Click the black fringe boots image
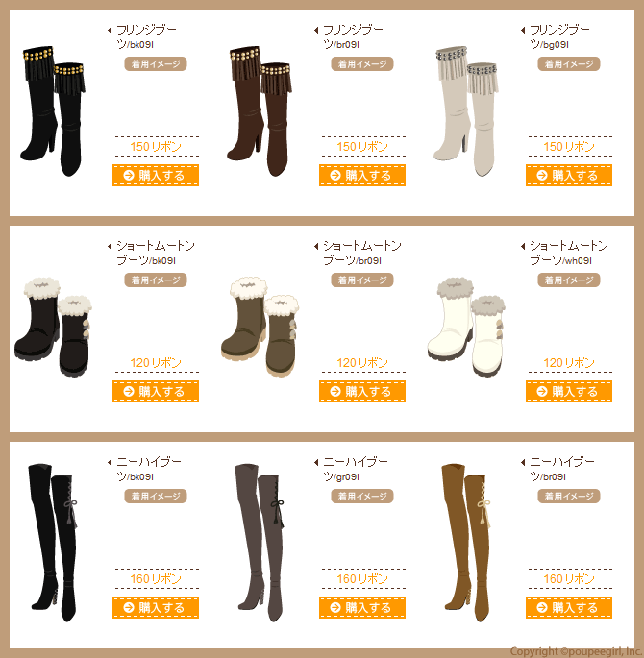 (x=53, y=111)
